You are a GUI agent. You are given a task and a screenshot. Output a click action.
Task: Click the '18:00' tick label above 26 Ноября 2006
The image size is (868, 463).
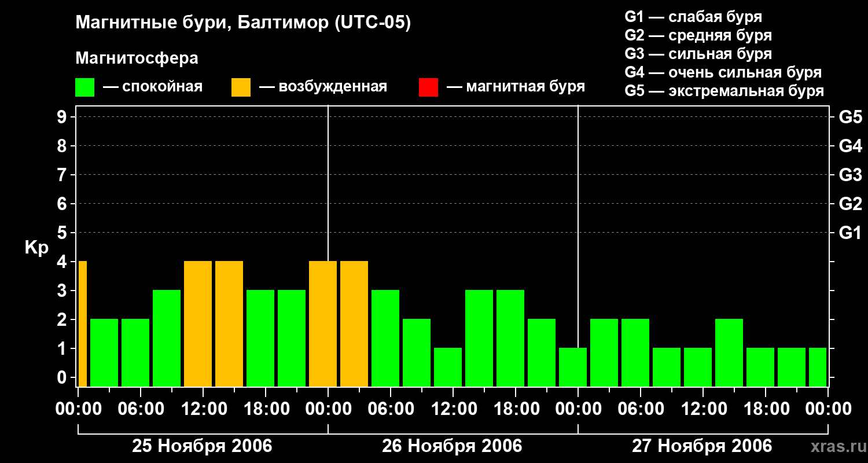516,409
